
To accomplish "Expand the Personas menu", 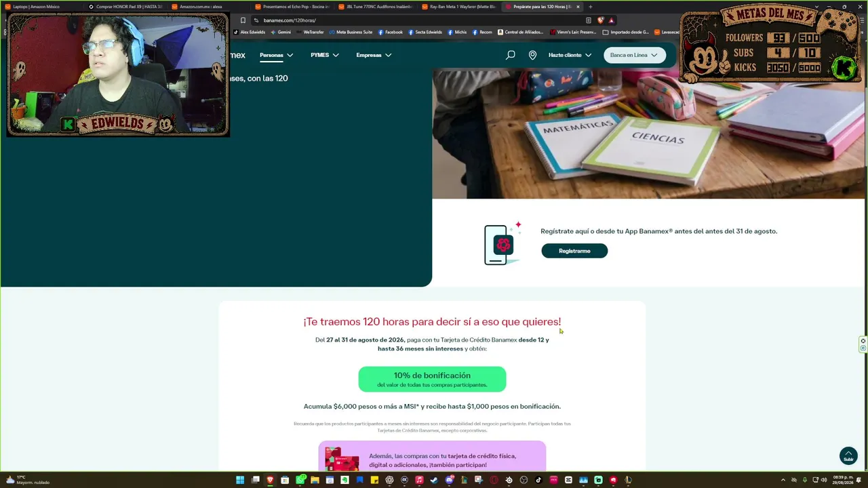I will tap(277, 55).
